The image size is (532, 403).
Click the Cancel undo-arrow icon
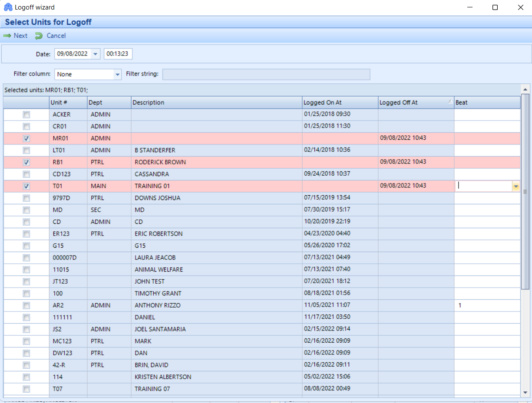pos(39,36)
